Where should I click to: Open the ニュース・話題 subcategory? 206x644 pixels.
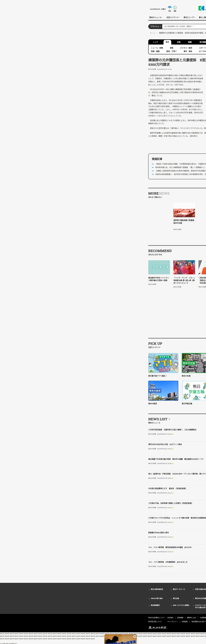(x=157, y=48)
